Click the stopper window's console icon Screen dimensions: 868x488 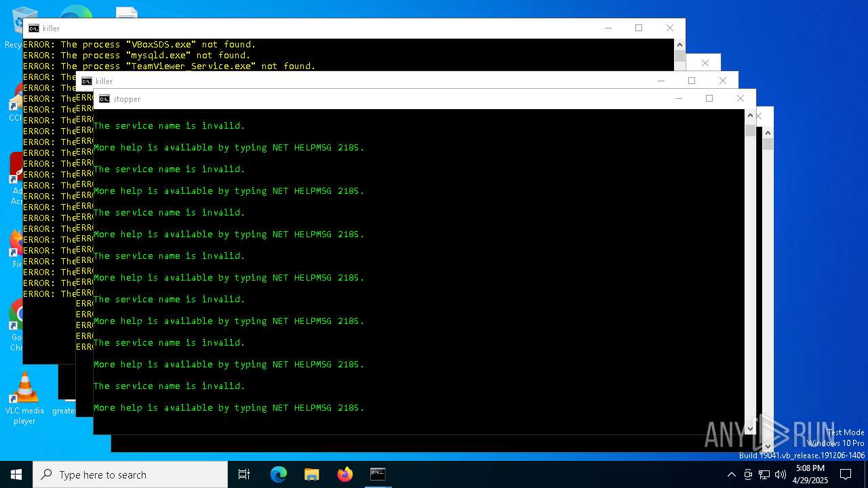(104, 99)
